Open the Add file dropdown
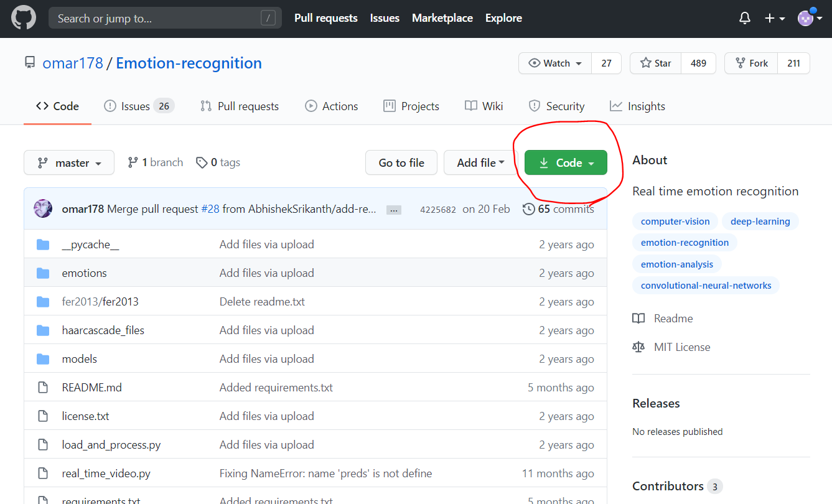The height and width of the screenshot is (504, 832). (480, 162)
